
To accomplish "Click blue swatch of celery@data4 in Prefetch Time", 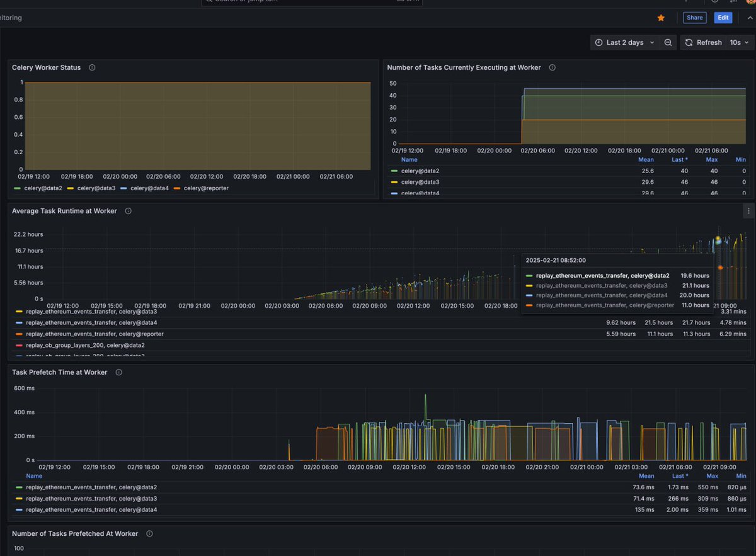I will (19, 510).
